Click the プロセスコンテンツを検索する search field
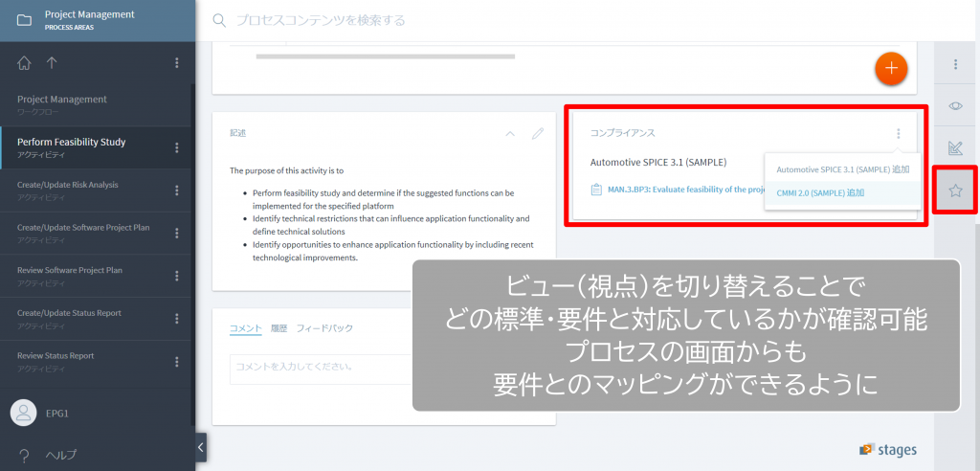Image resolution: width=980 pixels, height=471 pixels. [321, 21]
